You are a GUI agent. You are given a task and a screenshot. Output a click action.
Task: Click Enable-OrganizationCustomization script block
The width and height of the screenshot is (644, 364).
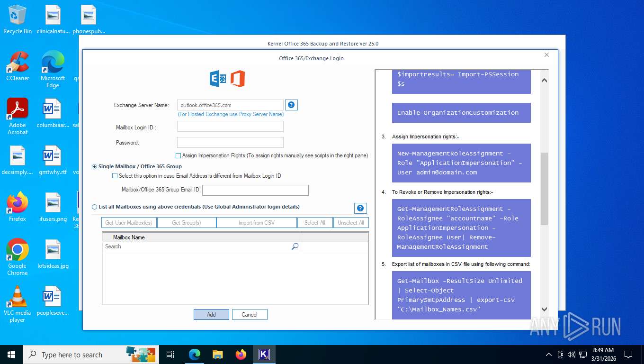(461, 113)
